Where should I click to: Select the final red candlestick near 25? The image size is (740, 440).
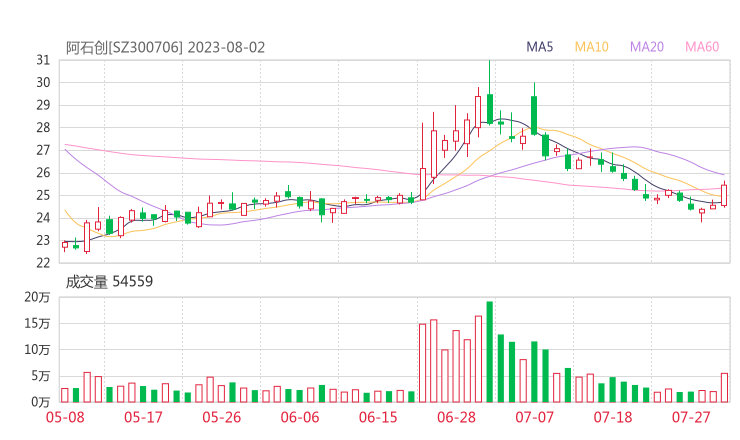pos(724,195)
